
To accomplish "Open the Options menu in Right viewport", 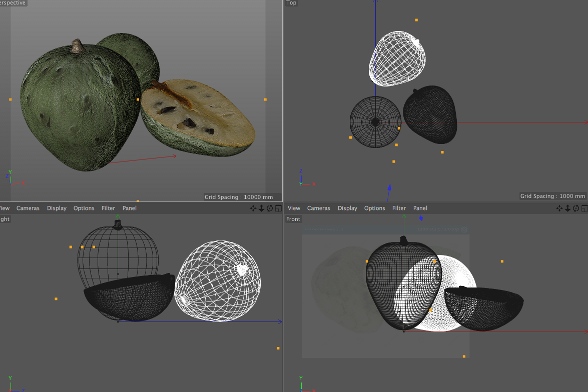I will tap(84, 208).
